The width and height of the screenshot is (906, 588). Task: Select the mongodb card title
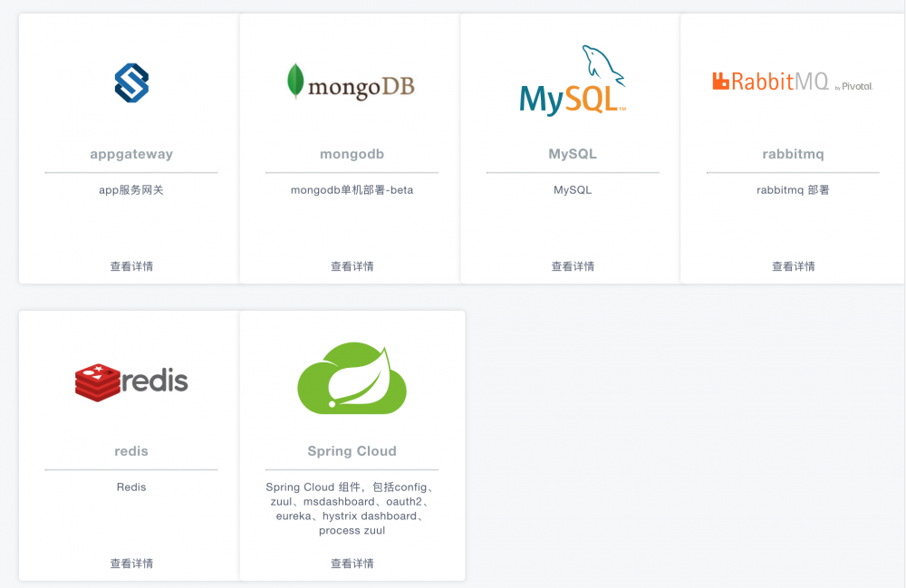[352, 154]
